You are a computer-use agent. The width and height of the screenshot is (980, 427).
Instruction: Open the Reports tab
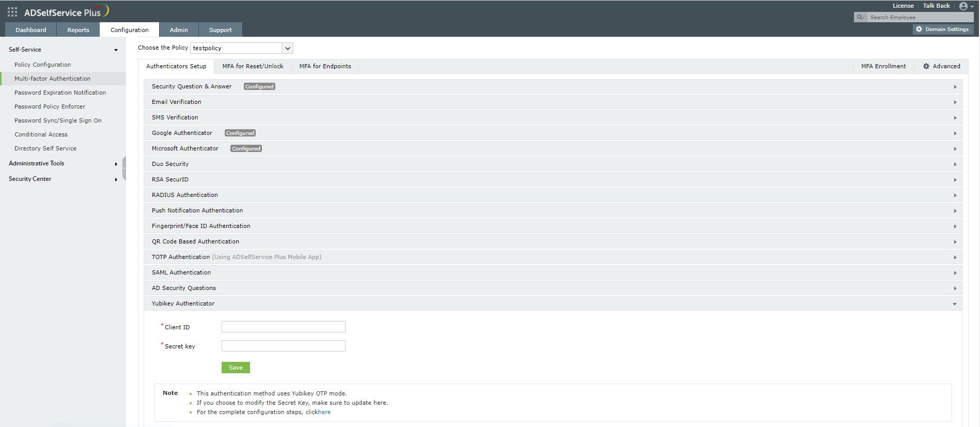(x=79, y=30)
